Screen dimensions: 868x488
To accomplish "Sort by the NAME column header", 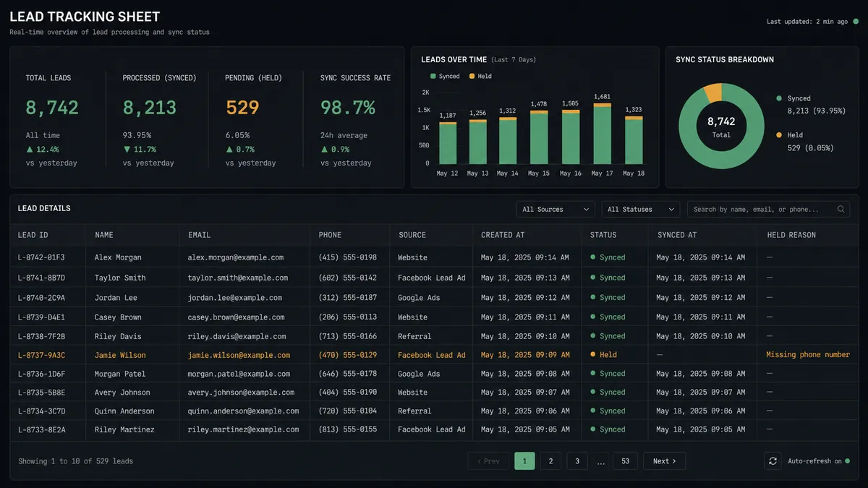I will click(x=104, y=235).
